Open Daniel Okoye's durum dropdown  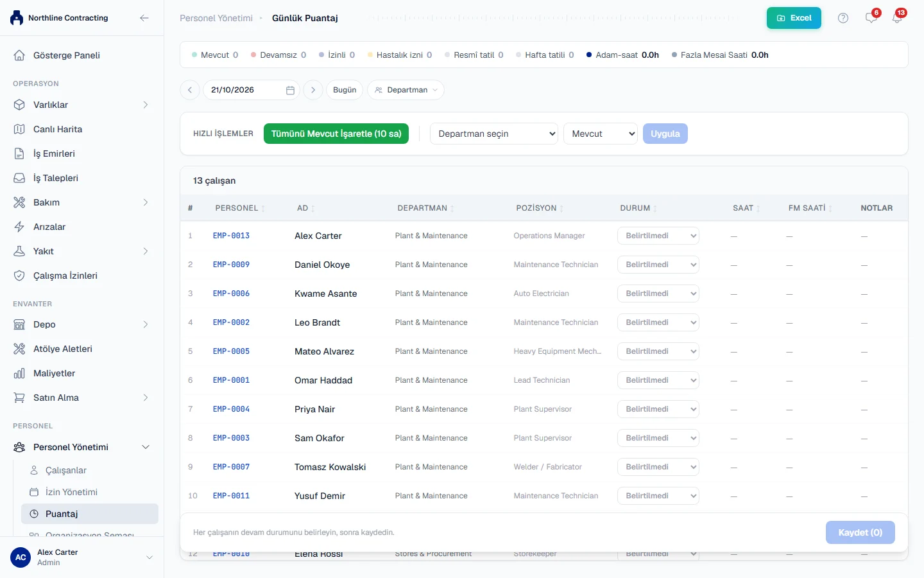click(658, 265)
